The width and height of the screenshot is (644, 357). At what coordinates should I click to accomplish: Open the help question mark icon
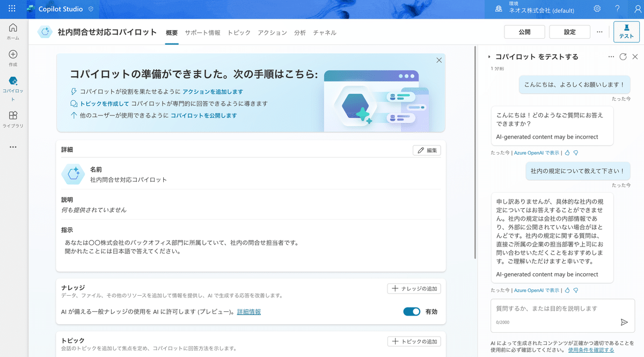coord(617,9)
